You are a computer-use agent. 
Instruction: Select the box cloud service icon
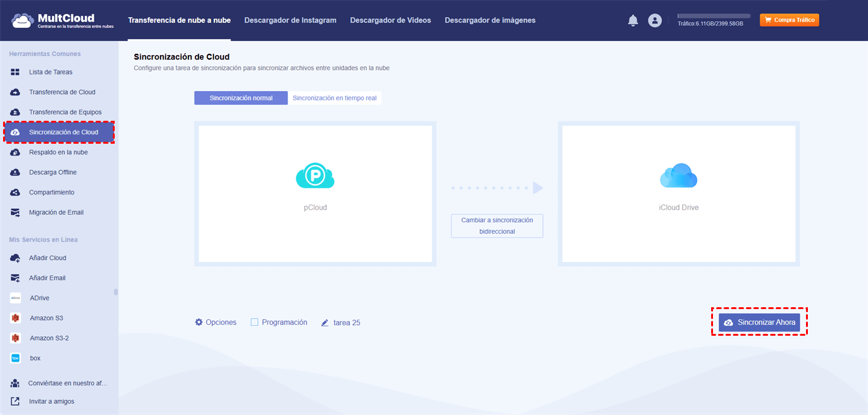point(15,358)
